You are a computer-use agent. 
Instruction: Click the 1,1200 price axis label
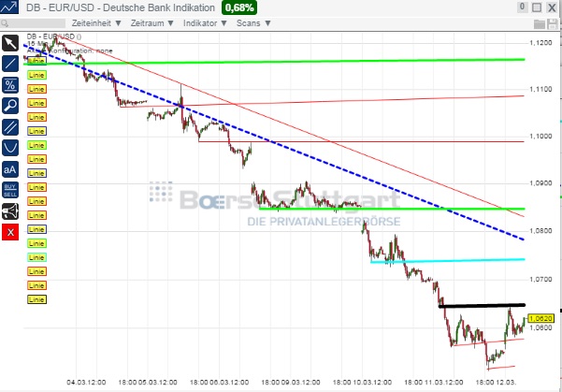[540, 43]
